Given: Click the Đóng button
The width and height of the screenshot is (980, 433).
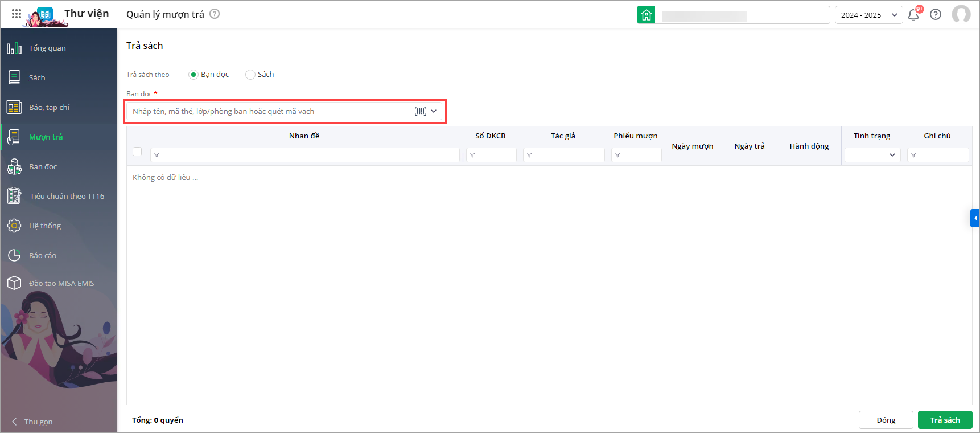Looking at the screenshot, I should [x=886, y=420].
